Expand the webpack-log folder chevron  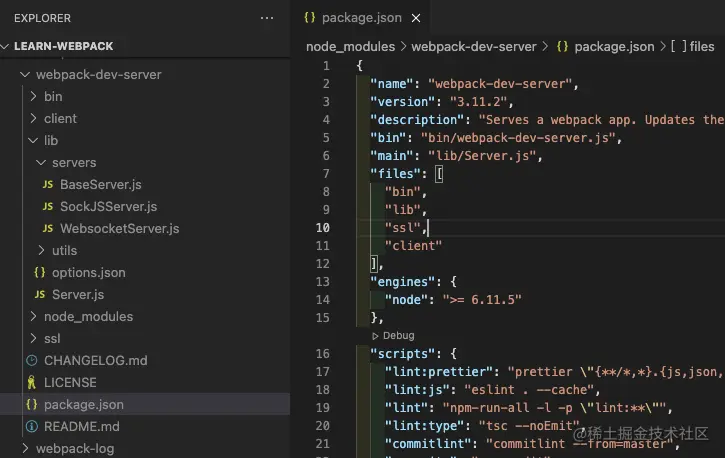tap(25, 448)
